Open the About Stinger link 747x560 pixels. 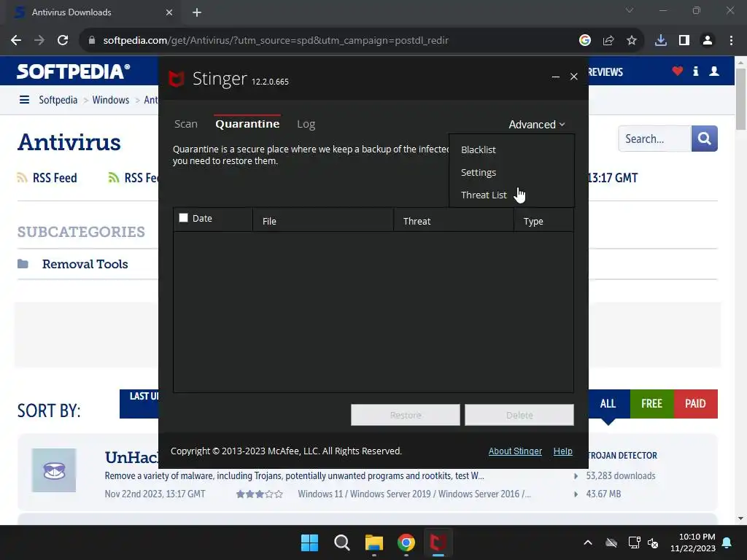(515, 451)
